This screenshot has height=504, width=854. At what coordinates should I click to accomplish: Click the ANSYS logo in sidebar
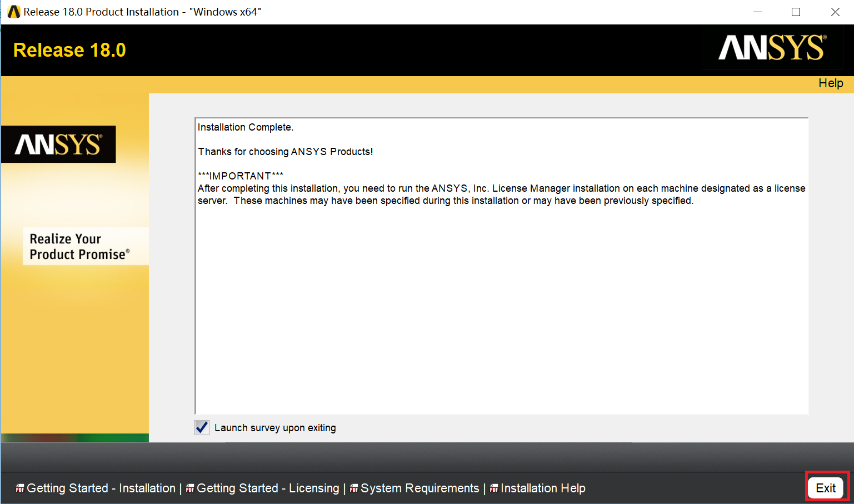[58, 144]
